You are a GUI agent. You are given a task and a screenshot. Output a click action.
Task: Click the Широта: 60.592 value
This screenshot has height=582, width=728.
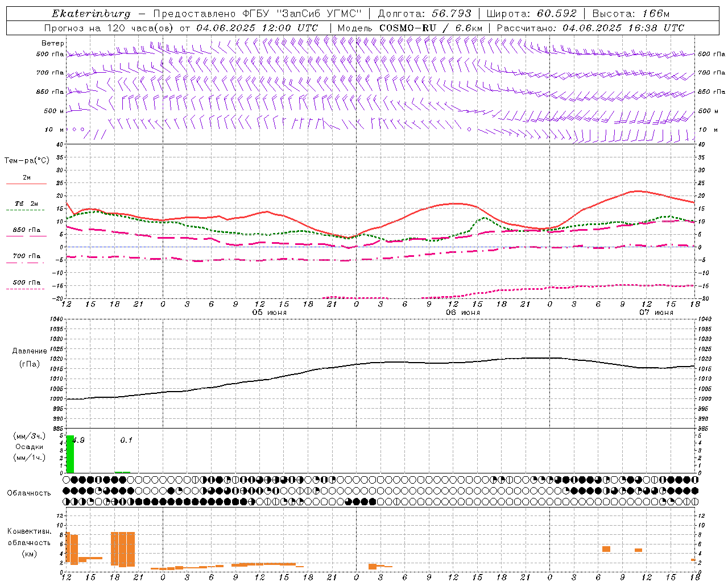click(532, 14)
